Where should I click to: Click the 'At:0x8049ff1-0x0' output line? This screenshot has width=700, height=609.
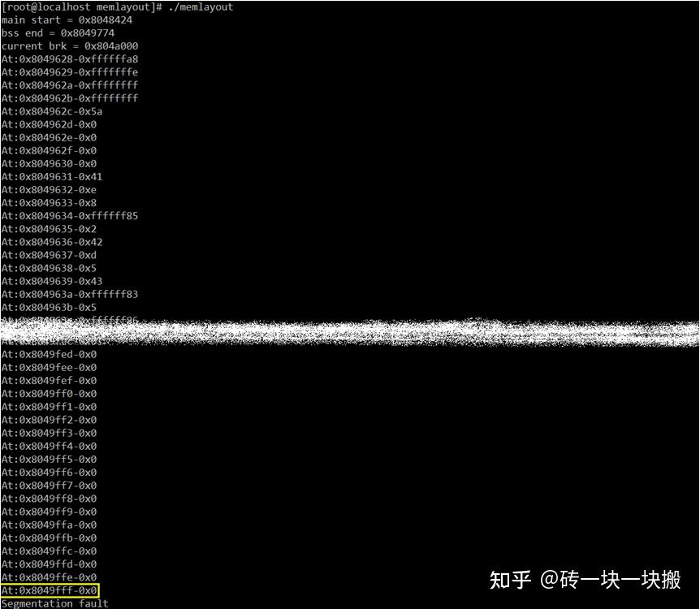click(x=49, y=407)
